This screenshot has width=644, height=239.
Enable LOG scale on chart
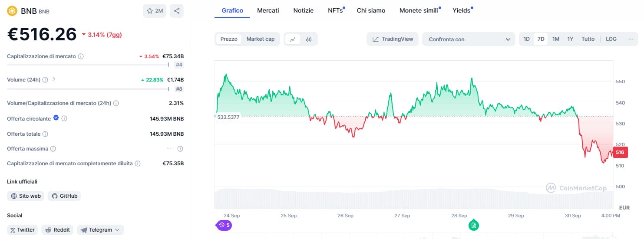point(611,39)
